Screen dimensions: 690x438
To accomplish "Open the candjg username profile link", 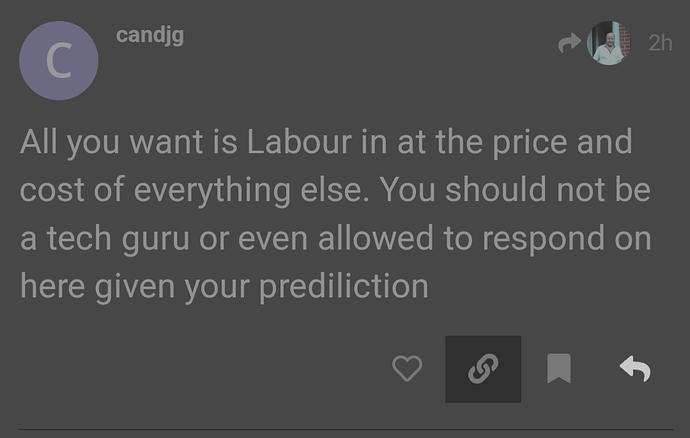I will pyautogui.click(x=150, y=36).
